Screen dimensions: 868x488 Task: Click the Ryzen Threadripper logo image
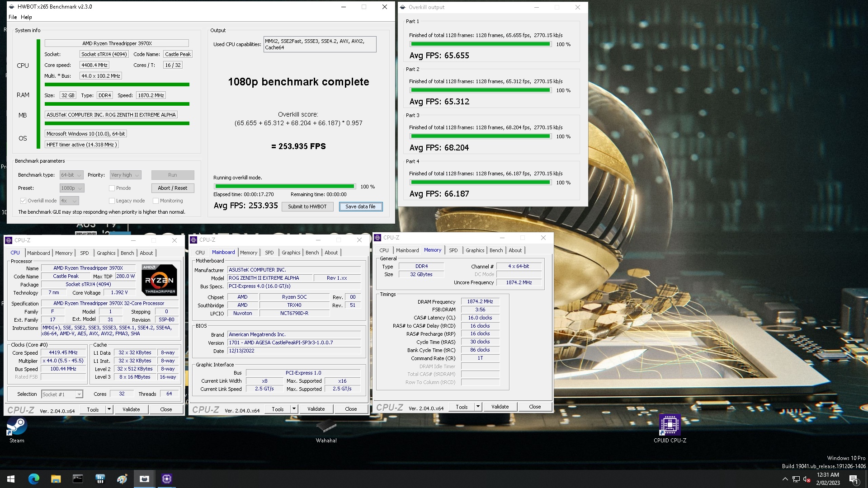point(159,280)
